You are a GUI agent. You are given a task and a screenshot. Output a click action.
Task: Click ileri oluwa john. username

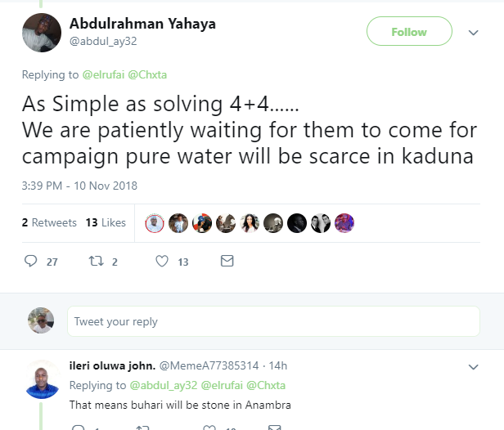point(110,365)
